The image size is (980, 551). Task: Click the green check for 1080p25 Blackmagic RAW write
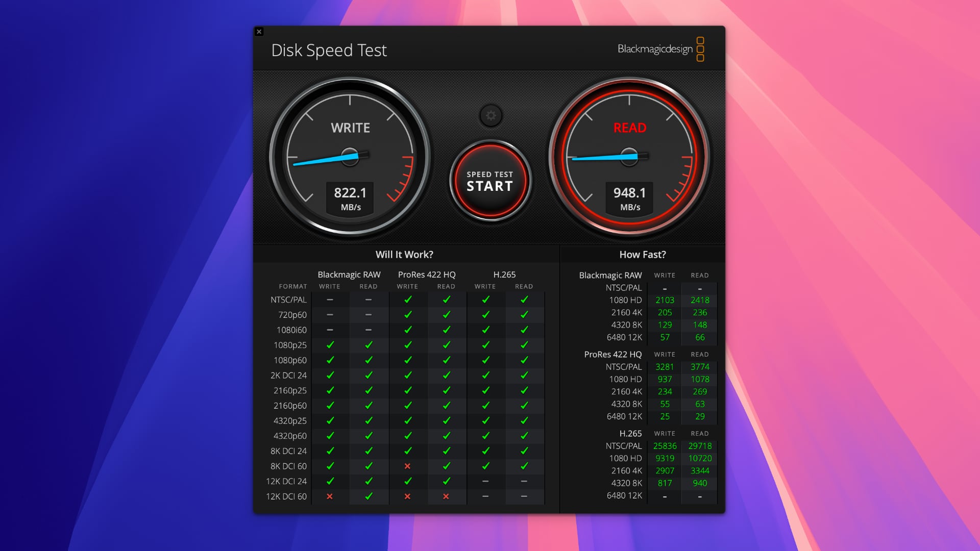[x=330, y=345]
